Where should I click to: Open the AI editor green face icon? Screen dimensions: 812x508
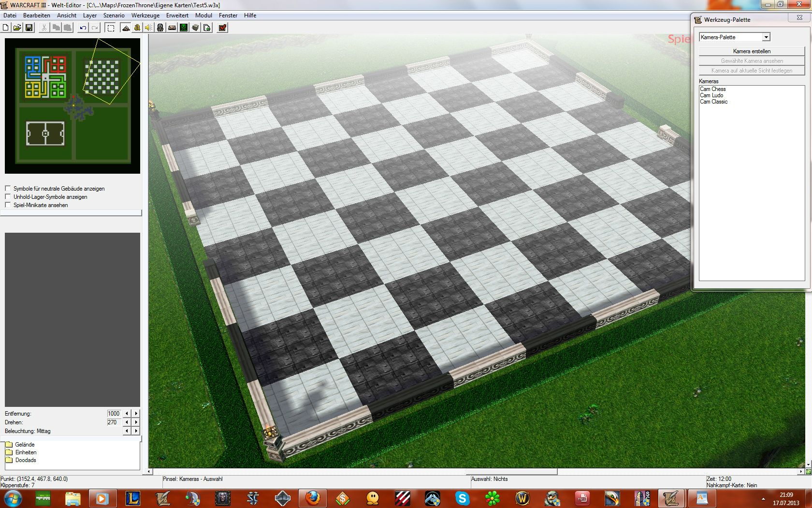click(x=184, y=28)
